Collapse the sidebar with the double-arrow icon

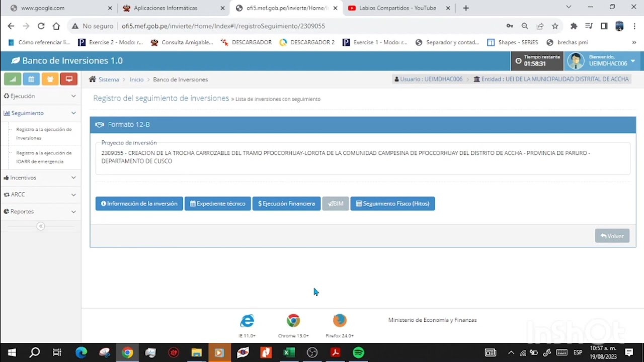click(41, 226)
